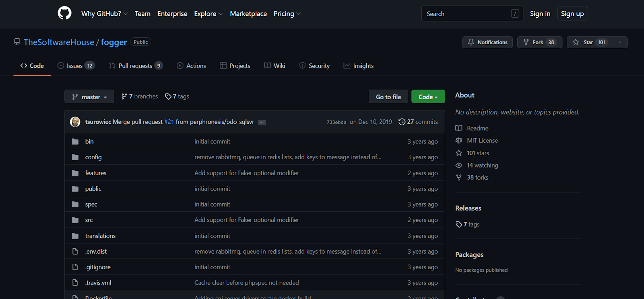This screenshot has height=299, width=644.
Task: Open the MIT License link
Action: tap(482, 140)
